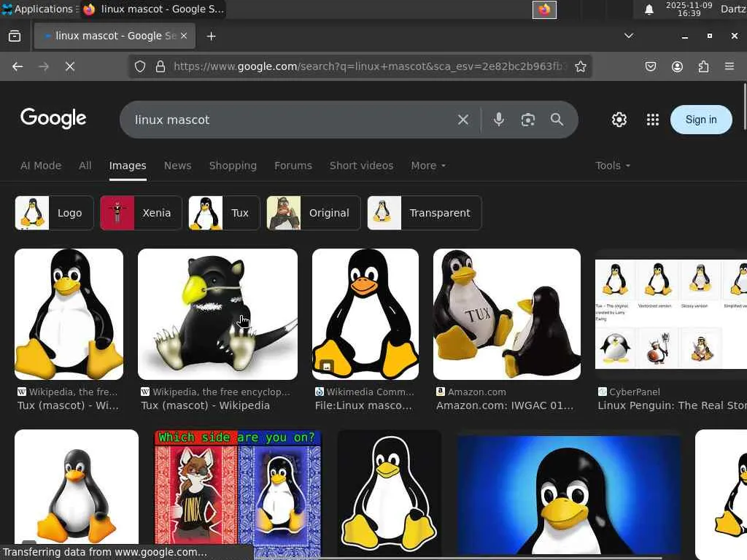Start voice search with microphone

[499, 119]
